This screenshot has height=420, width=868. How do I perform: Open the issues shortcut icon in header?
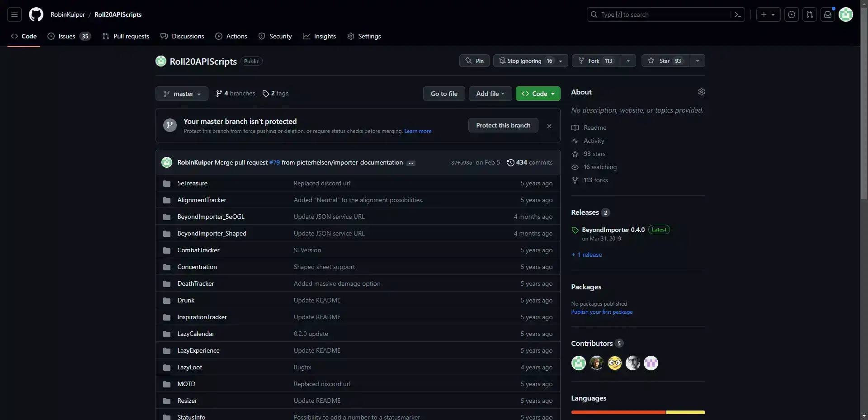792,14
